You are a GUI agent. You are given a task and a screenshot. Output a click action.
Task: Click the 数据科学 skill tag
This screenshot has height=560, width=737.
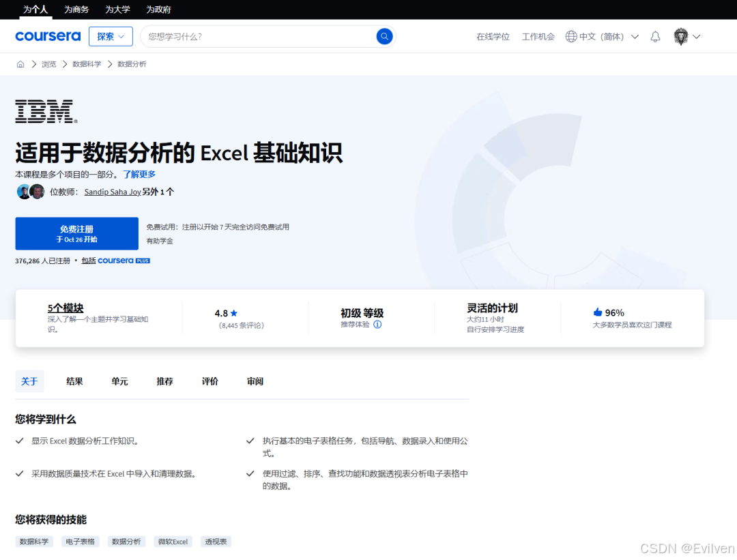[34, 542]
